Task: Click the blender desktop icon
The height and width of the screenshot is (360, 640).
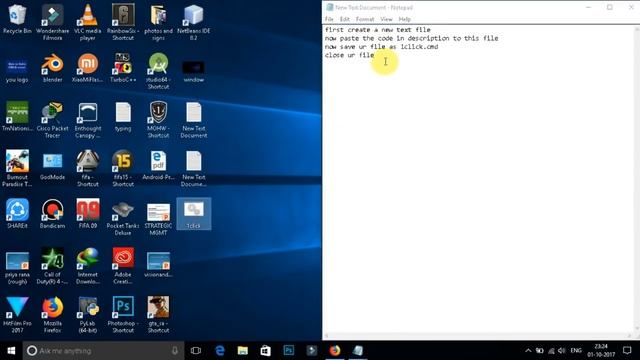Action: click(52, 68)
